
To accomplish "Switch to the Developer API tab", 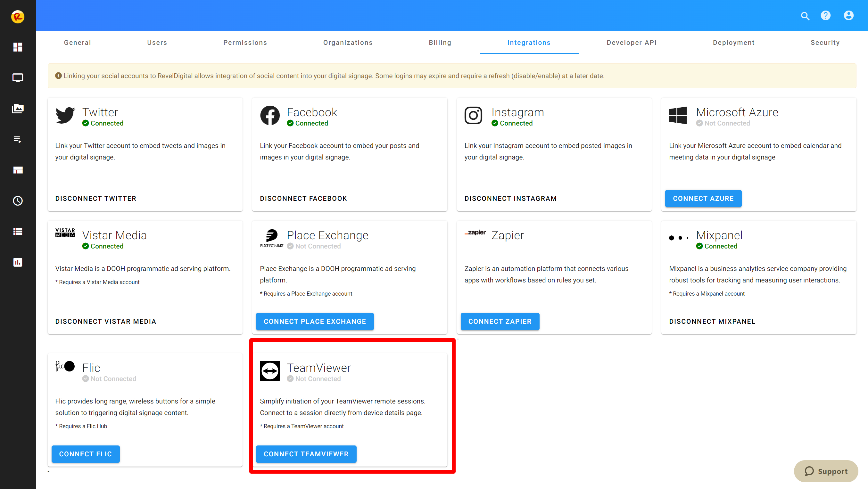I will (632, 43).
